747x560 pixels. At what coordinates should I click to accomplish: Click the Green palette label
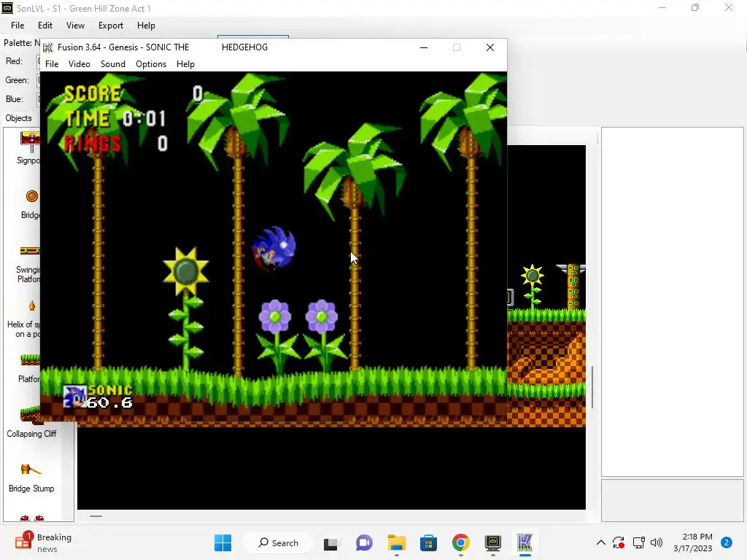[17, 80]
